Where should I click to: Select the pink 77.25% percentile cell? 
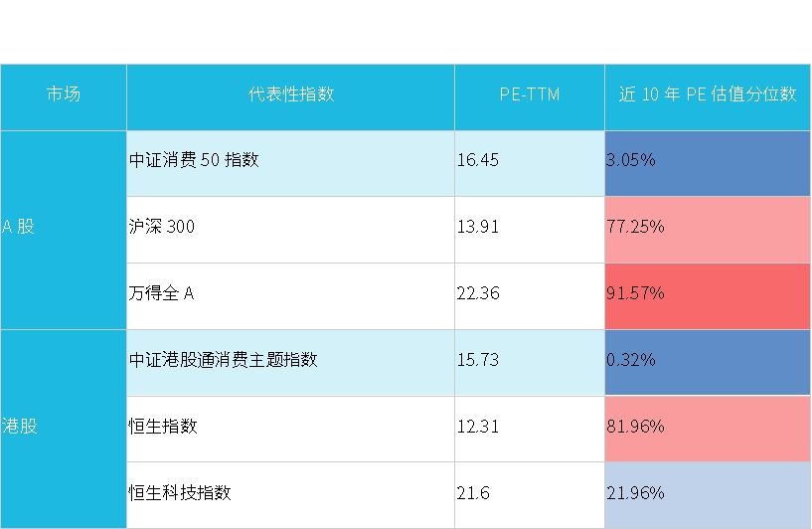[x=707, y=228]
